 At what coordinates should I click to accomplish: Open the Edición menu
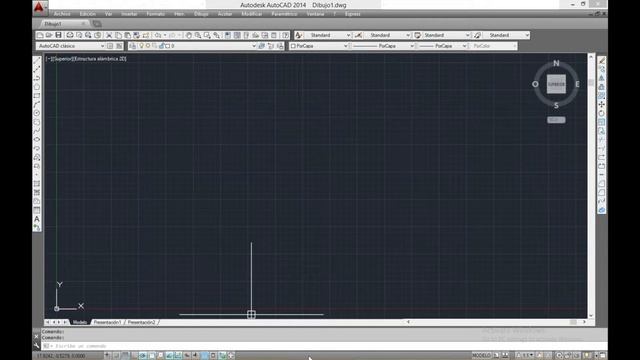point(87,14)
